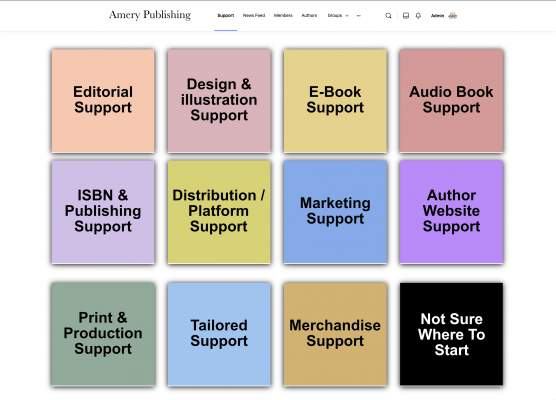Go to the News Feed tab
556x400 pixels.
254,16
